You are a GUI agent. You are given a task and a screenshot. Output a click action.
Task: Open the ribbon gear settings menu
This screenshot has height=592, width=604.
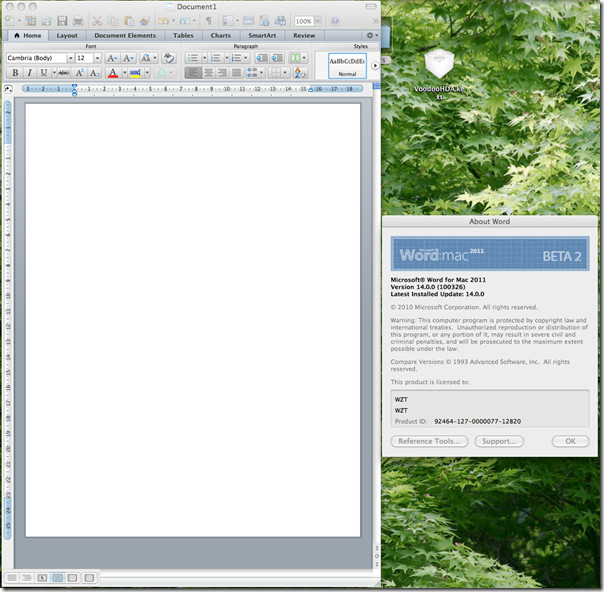pyautogui.click(x=372, y=35)
